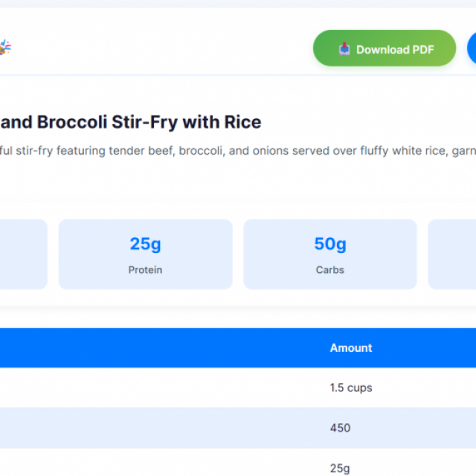Click the Protein label text

click(146, 270)
